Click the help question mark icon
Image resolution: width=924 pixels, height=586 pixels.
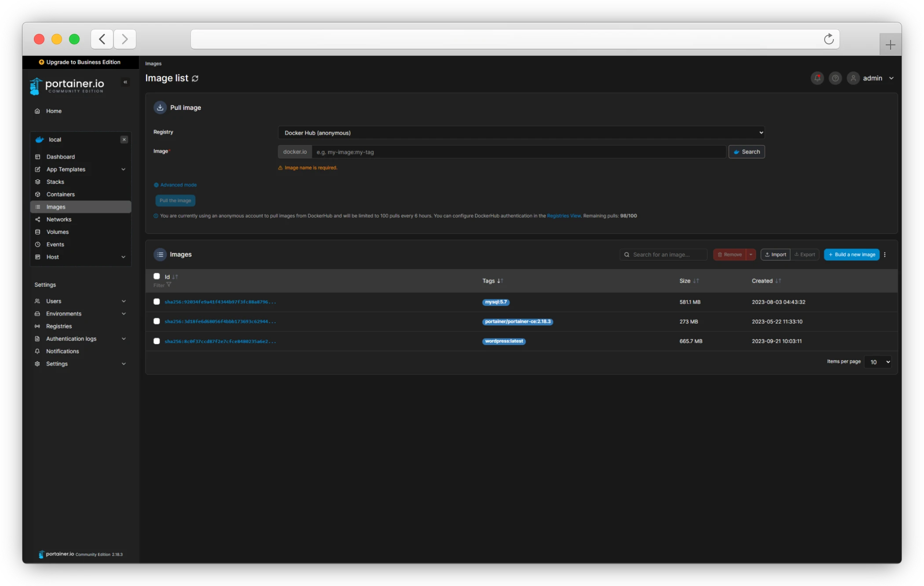tap(835, 78)
